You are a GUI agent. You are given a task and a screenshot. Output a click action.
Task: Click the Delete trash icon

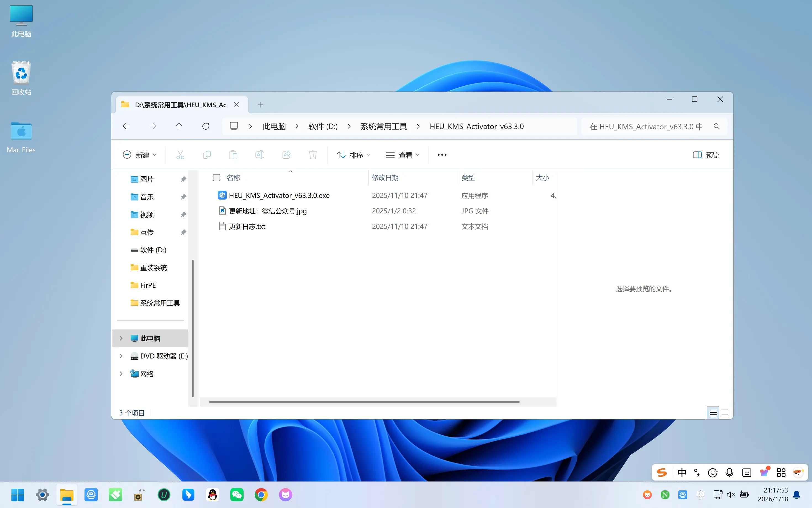tap(313, 155)
